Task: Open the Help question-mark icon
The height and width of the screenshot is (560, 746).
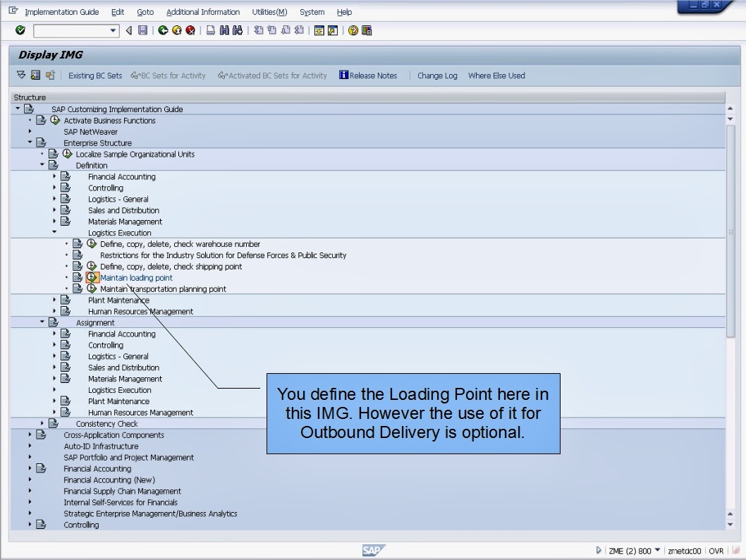Action: click(353, 30)
